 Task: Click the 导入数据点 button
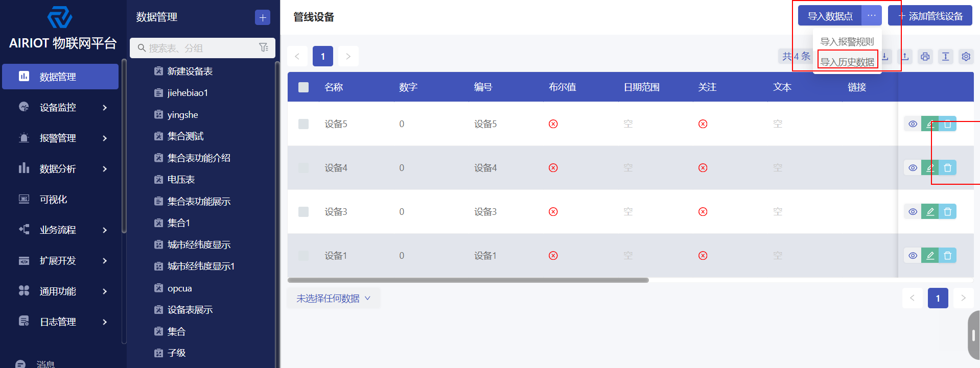pyautogui.click(x=830, y=16)
